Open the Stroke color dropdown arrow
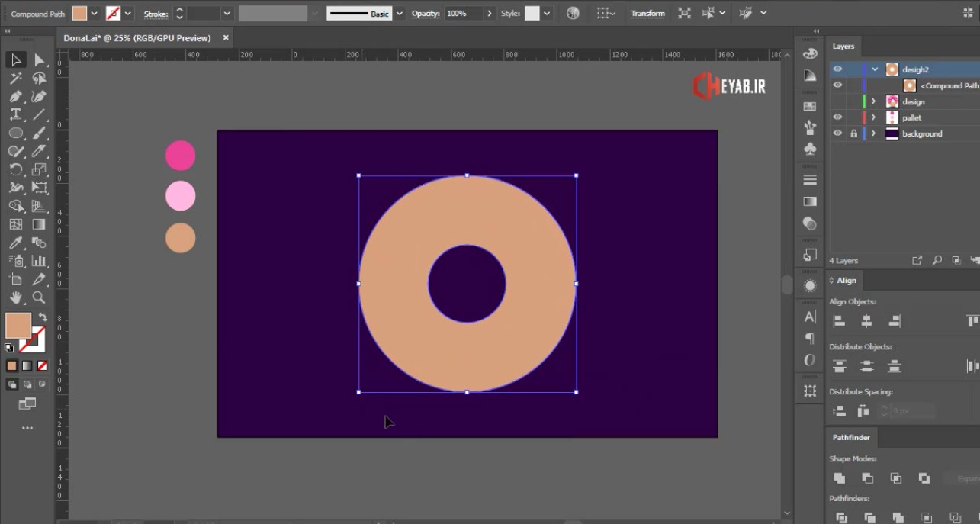 click(127, 14)
